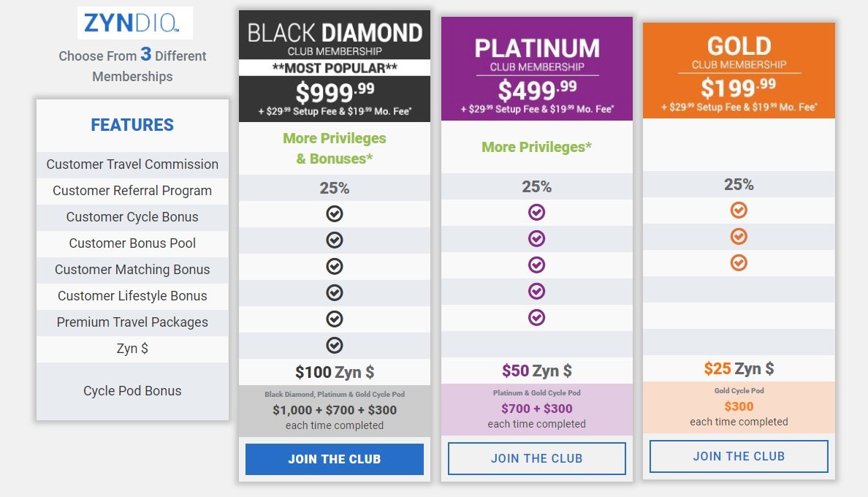Click the Zyndio logo
The image size is (868, 497).
click(x=134, y=23)
